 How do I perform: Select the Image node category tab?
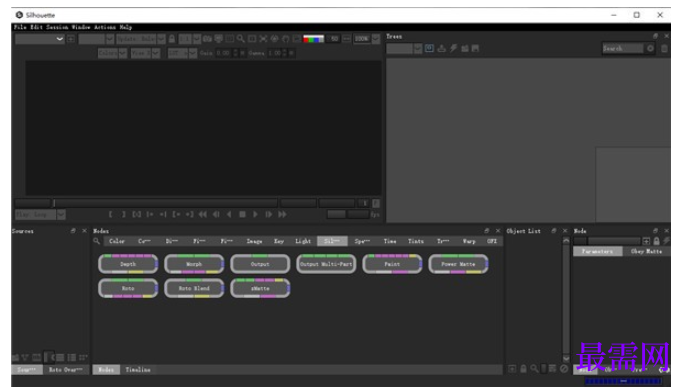254,241
